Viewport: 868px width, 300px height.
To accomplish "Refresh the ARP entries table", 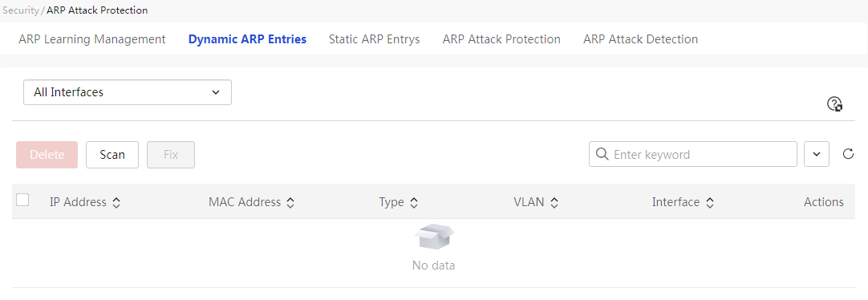I will click(x=848, y=154).
